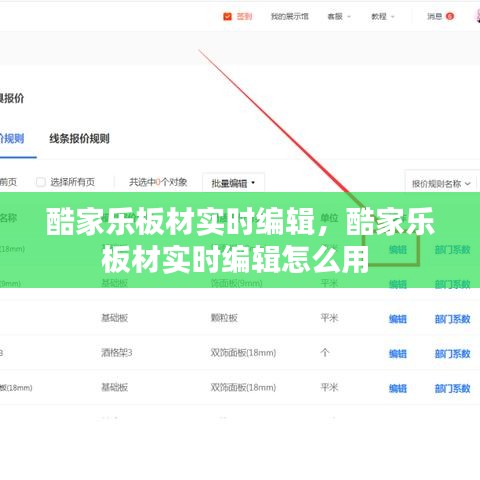This screenshot has height=480, width=480.
Task: Select 平米 in the 颗粒板 row
Action: click(x=329, y=318)
